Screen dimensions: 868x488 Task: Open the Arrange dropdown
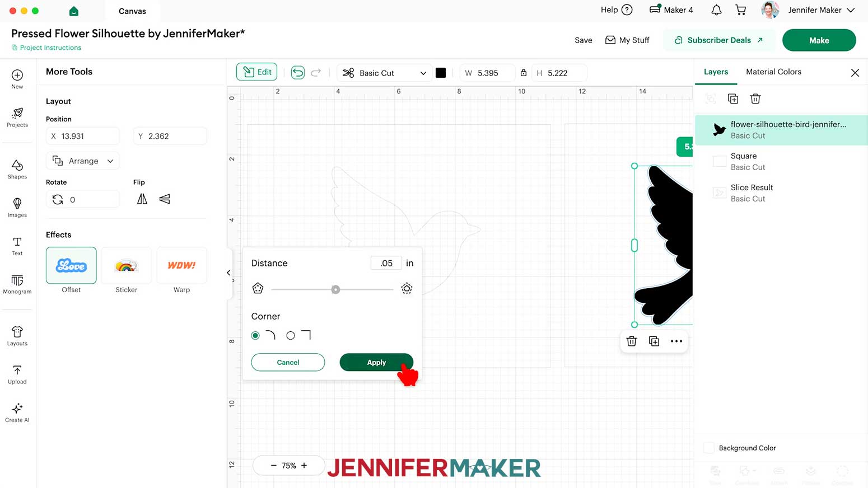pyautogui.click(x=83, y=161)
